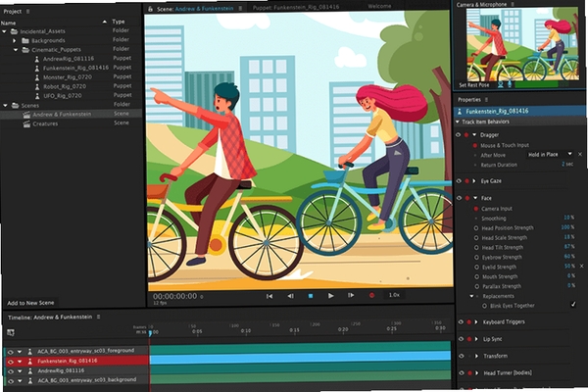Select the AndrewRig_081116 puppet icon
The height and width of the screenshot is (392, 588).
click(x=37, y=59)
